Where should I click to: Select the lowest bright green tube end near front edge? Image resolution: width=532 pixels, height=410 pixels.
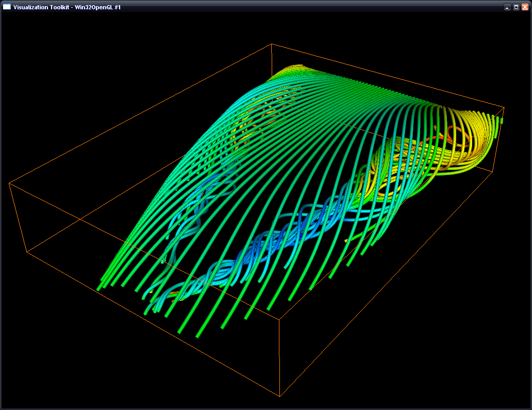pyautogui.click(x=198, y=336)
